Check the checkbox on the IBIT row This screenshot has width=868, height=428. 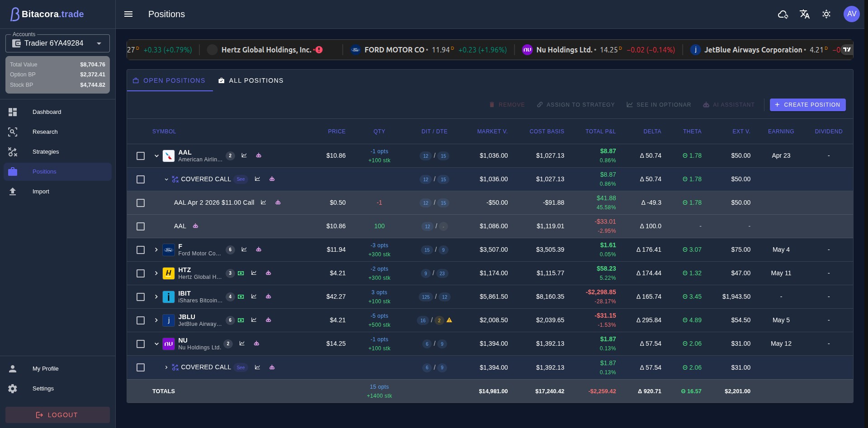(141, 297)
